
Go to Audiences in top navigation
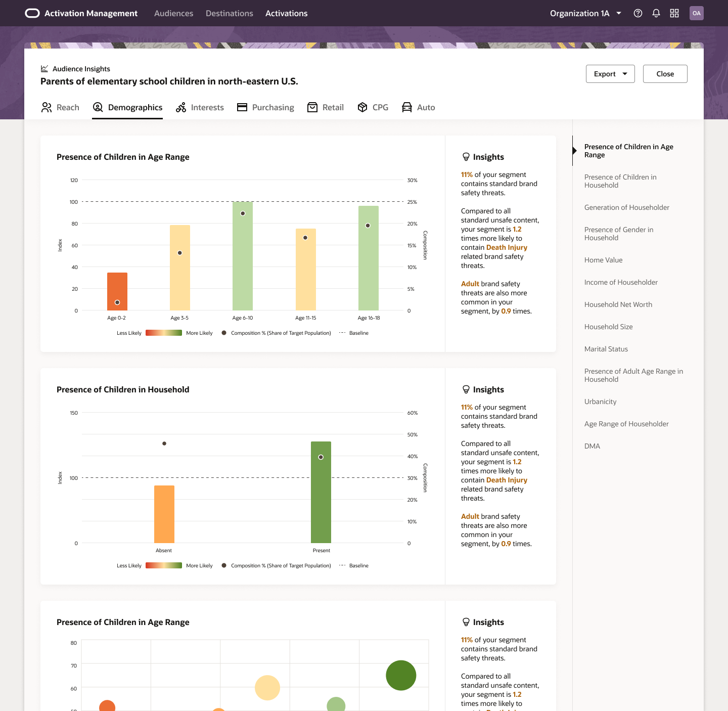[x=173, y=13]
